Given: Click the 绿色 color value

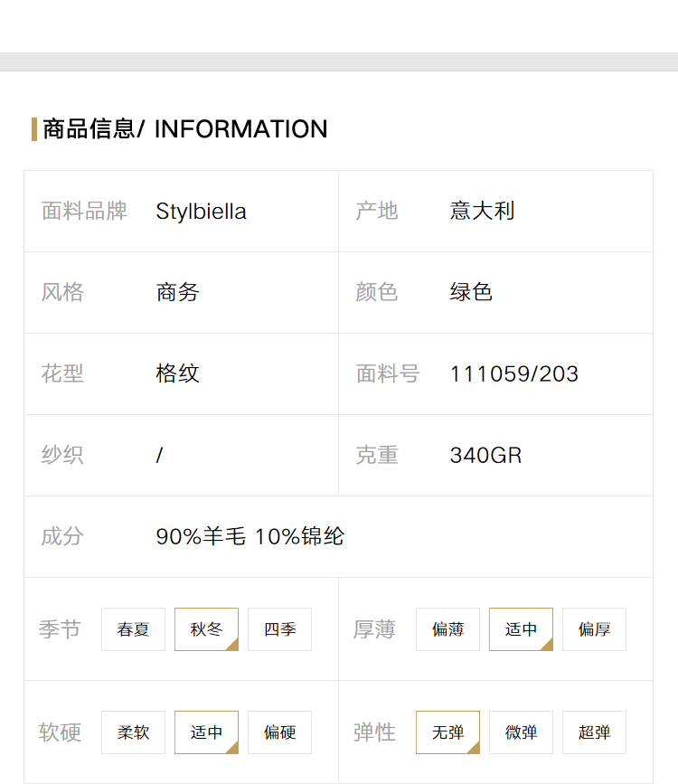Looking at the screenshot, I should (x=471, y=292).
